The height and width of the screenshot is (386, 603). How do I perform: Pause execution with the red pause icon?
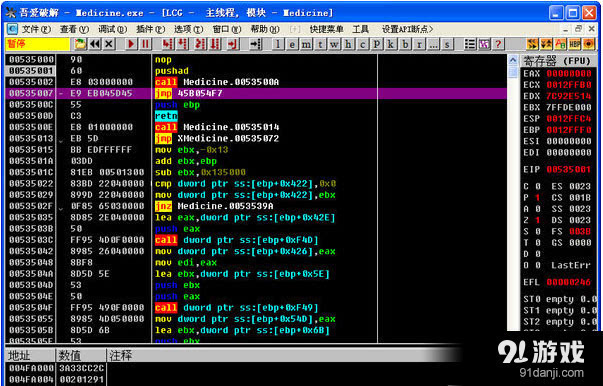click(145, 44)
